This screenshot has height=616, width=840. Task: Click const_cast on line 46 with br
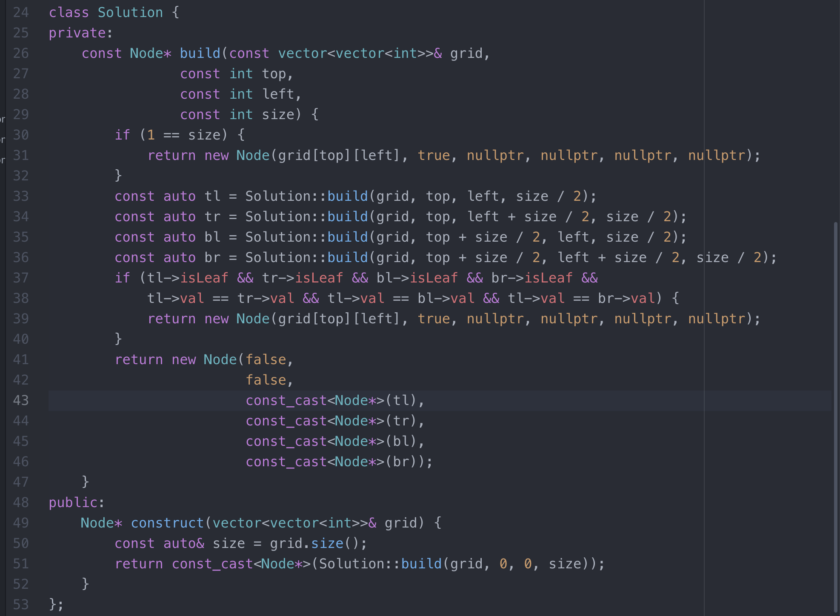286,462
